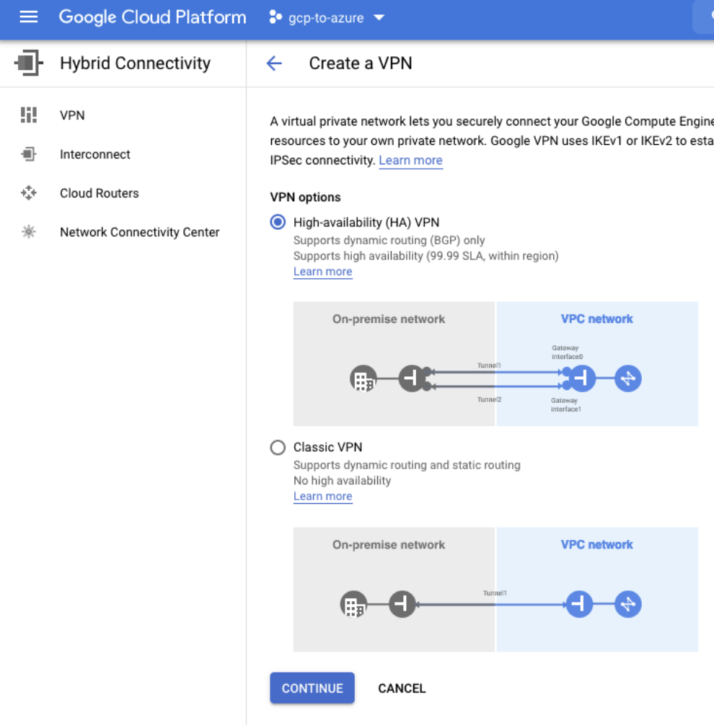Click the HA VPN topology diagram
Image resolution: width=714 pixels, height=728 pixels.
(x=495, y=364)
